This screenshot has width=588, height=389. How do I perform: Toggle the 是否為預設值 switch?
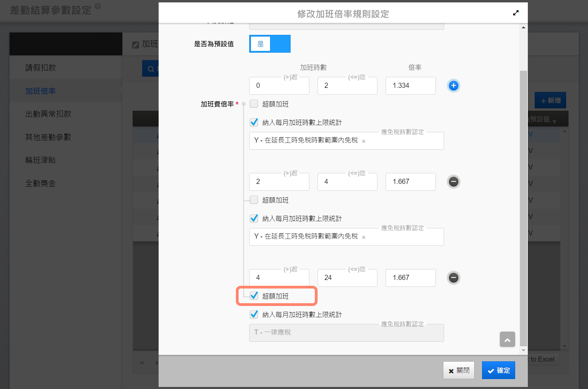point(269,44)
